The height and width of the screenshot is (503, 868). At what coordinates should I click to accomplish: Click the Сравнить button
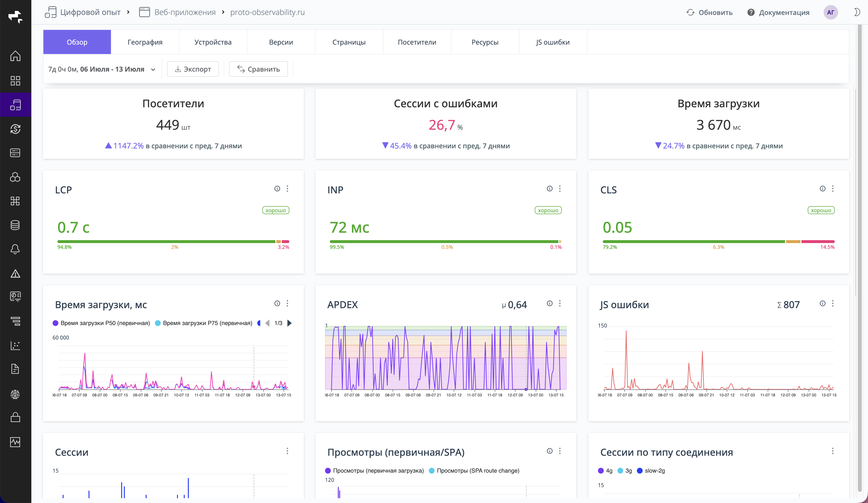pos(258,69)
